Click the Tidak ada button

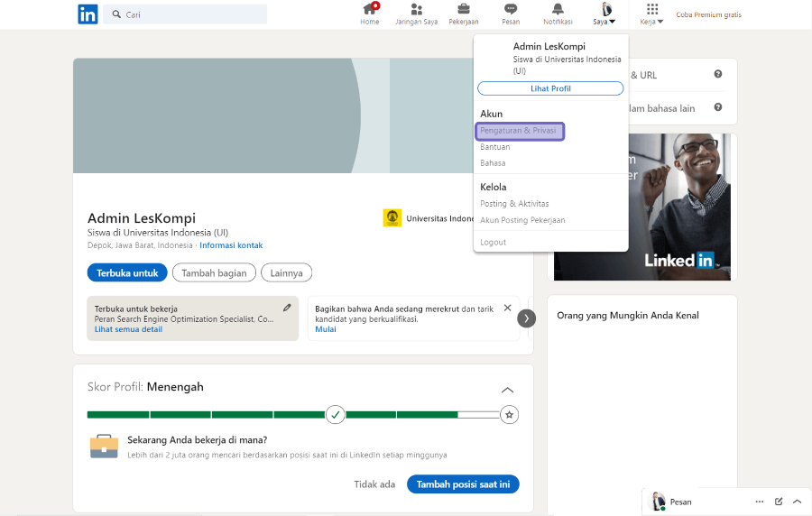[374, 484]
